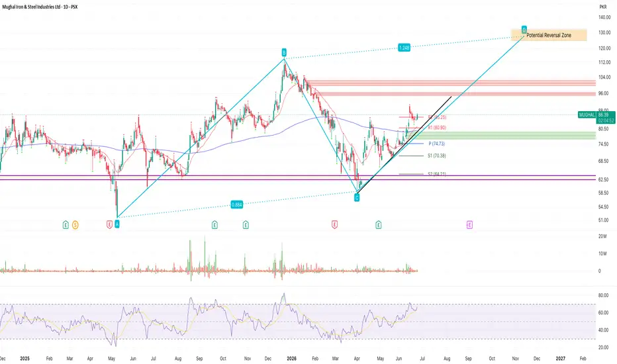Screen dimensions: 617x364
Task: Click the 0.884 ratio label
Action: pos(236,205)
